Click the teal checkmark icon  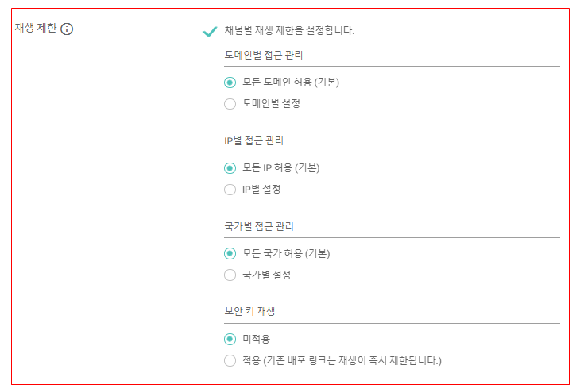pos(210,32)
